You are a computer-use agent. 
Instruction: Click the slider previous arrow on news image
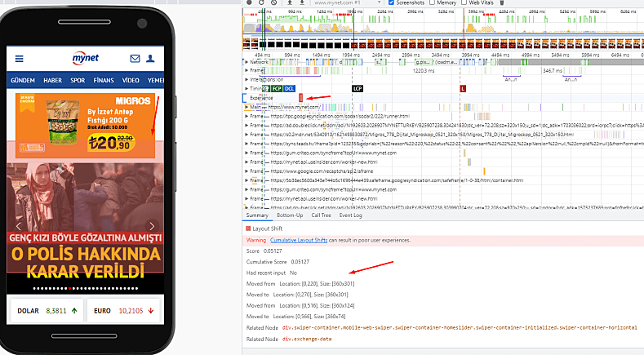pos(19,226)
